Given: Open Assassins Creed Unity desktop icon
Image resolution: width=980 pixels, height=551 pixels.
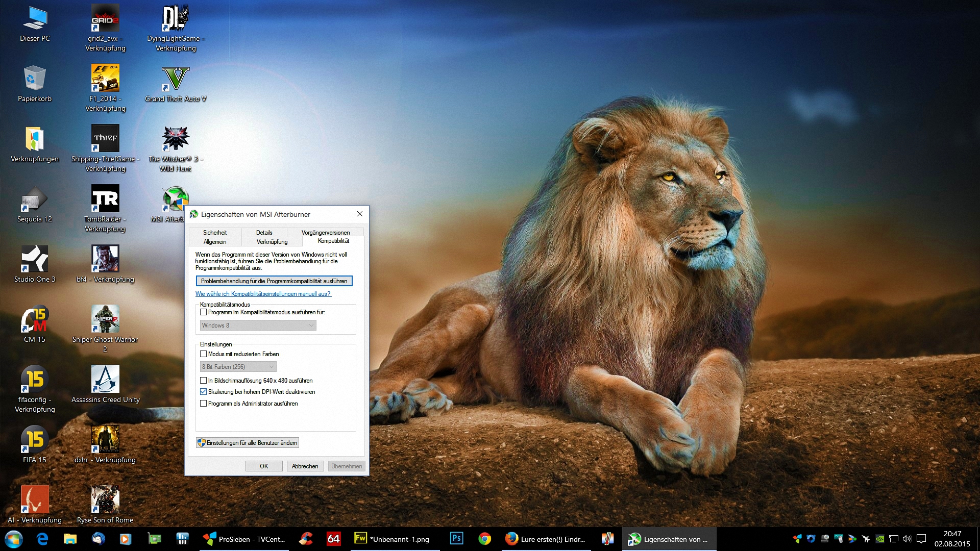Looking at the screenshot, I should [105, 380].
